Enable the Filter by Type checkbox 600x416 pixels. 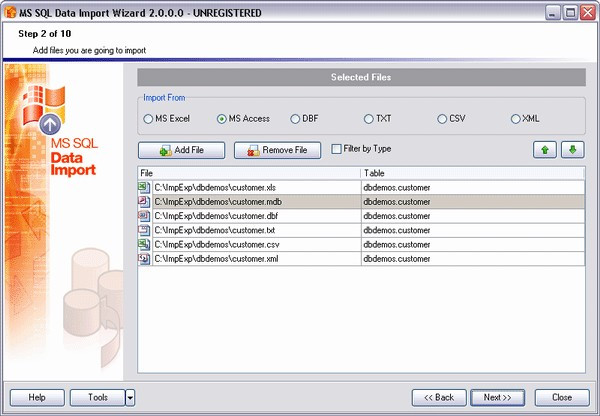pos(336,149)
